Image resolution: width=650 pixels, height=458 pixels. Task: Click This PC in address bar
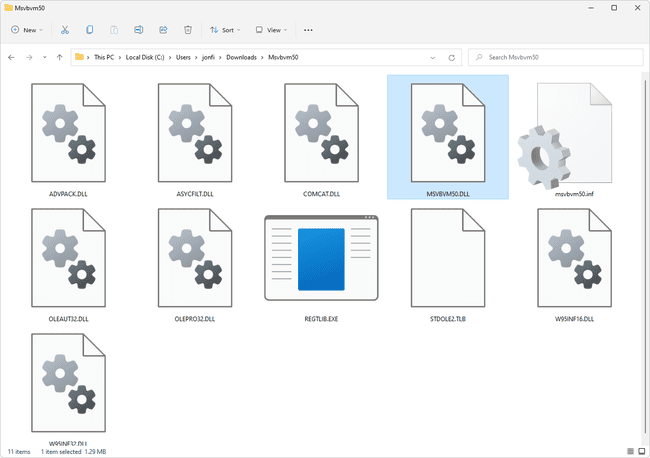pos(104,57)
